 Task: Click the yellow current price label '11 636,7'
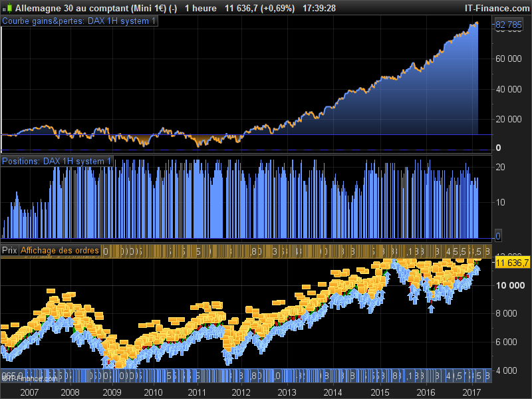coord(512,263)
